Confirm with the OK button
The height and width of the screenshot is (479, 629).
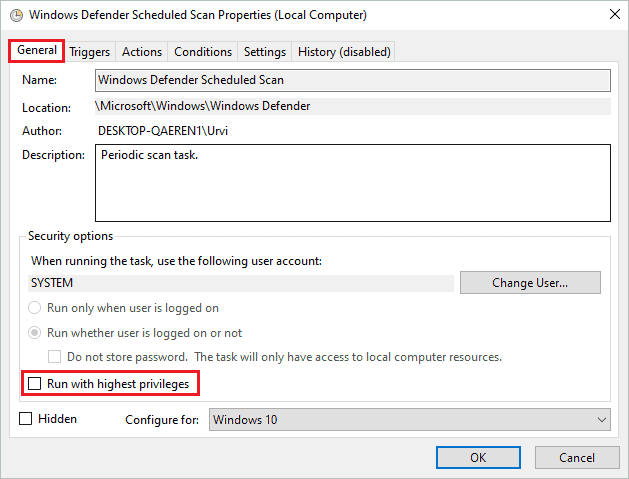(478, 457)
